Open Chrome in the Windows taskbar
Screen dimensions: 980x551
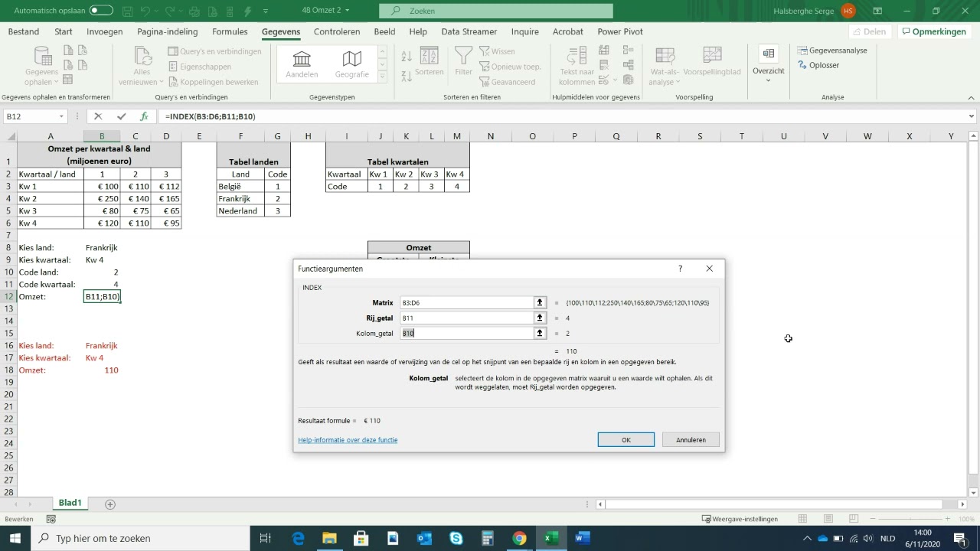tap(520, 538)
